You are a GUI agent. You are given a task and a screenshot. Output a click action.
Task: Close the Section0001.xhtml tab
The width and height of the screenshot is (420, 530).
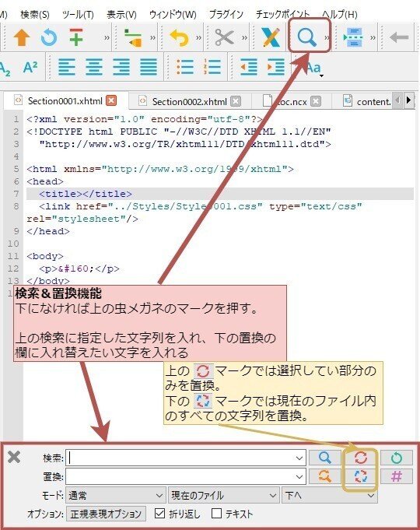(111, 100)
